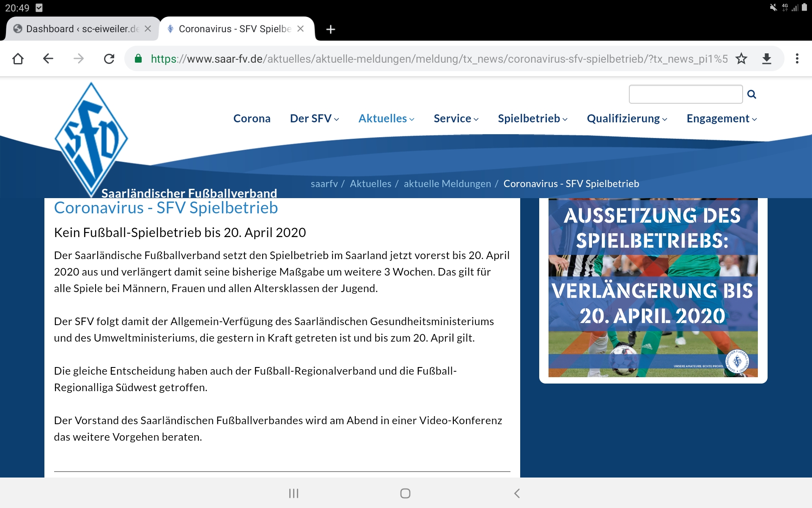The height and width of the screenshot is (508, 812).
Task: Click the magnifier search icon
Action: coord(752,94)
